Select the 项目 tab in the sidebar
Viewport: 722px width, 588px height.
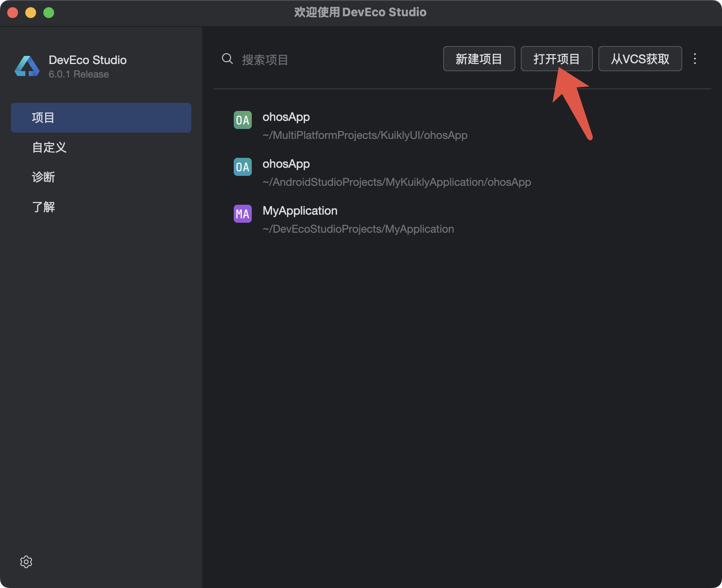click(101, 118)
